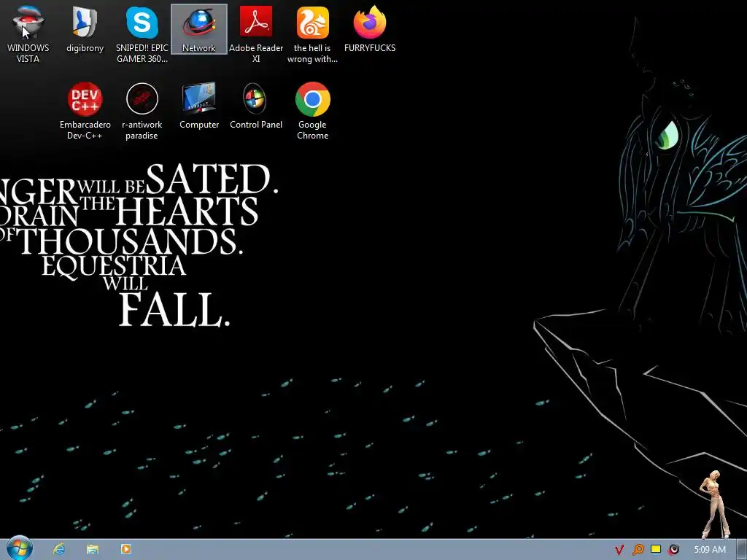This screenshot has height=560, width=747.
Task: Click the round speaker tray icon
Action: click(673, 550)
